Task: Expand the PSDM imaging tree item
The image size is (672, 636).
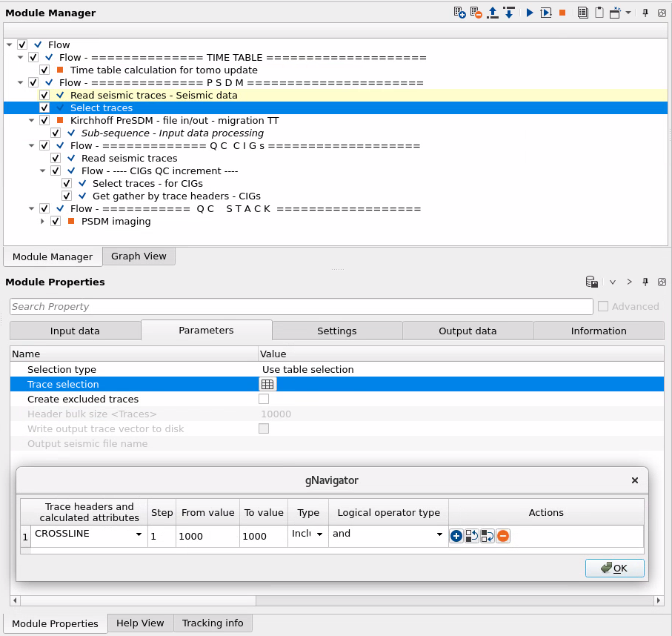Action: point(43,221)
